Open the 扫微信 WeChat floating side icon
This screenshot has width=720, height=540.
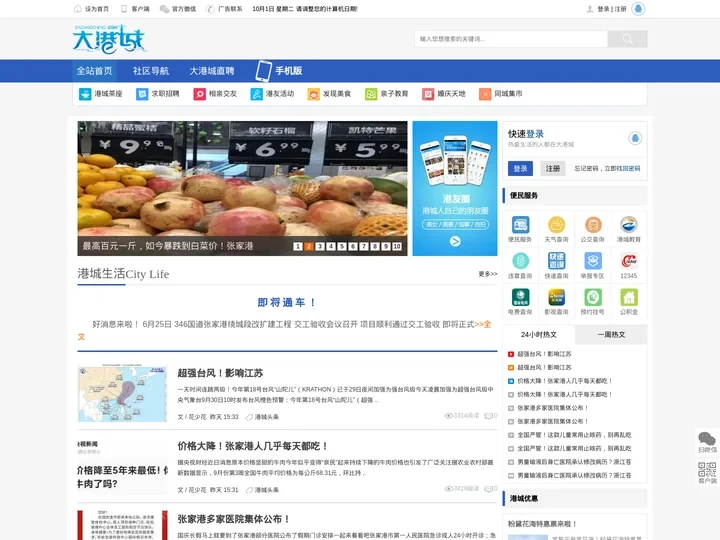(x=707, y=442)
